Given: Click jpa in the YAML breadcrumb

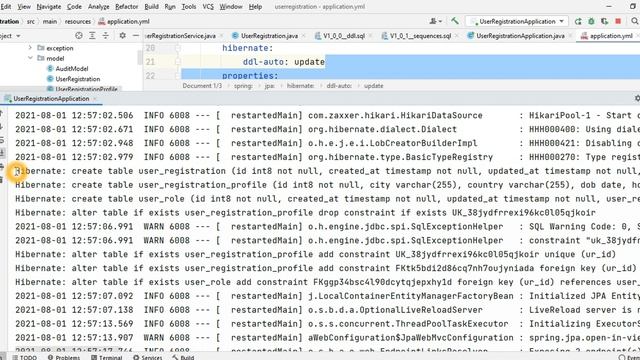Looking at the screenshot, I should point(269,86).
